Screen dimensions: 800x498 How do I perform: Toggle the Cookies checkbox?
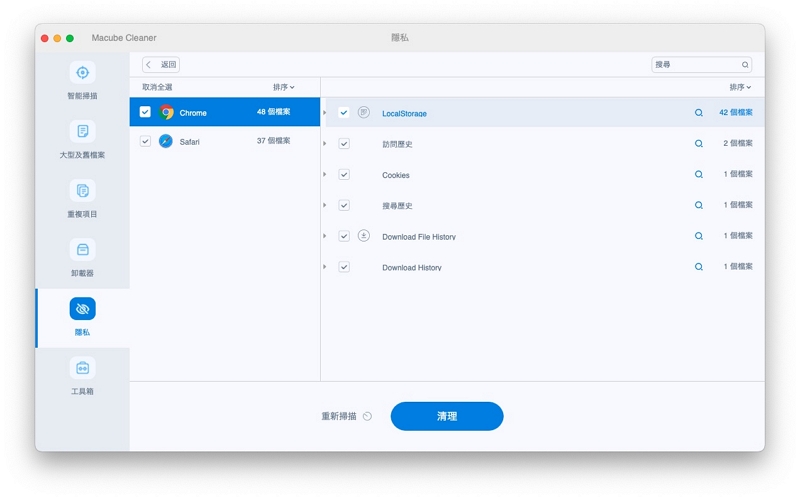click(x=344, y=175)
